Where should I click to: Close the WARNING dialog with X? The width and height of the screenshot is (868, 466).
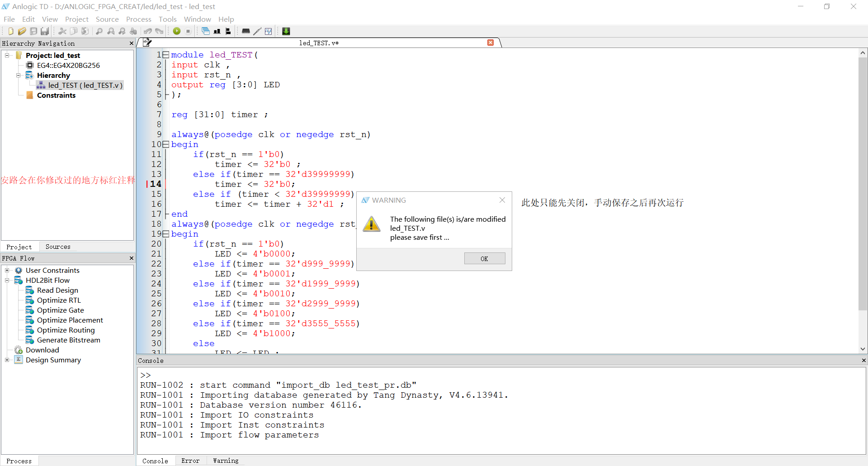[x=502, y=200]
